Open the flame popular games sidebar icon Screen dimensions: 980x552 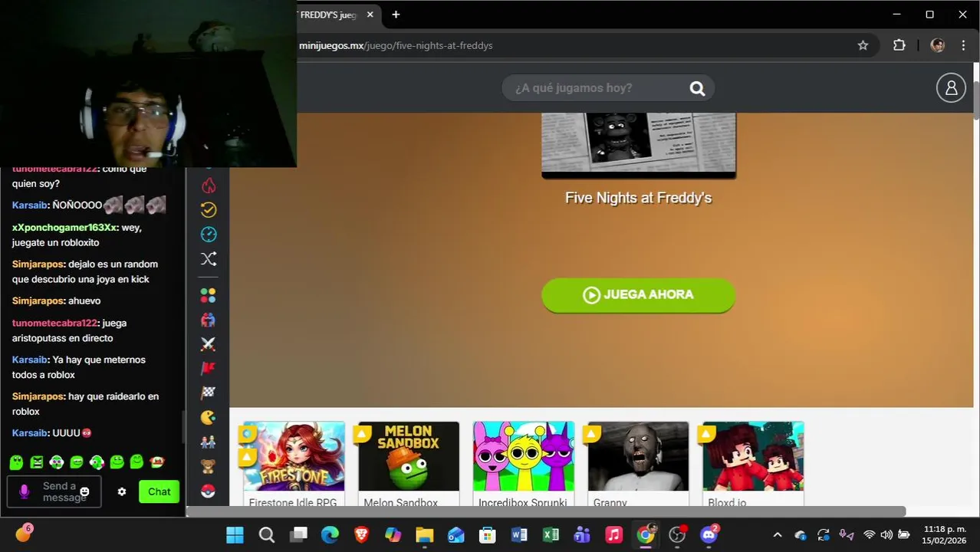coord(209,186)
